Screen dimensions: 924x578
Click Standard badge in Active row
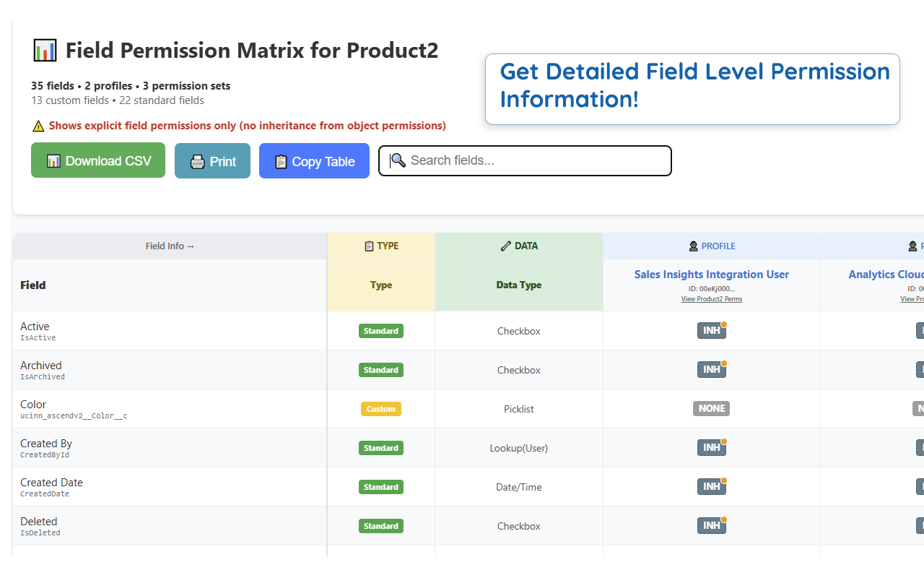point(381,331)
